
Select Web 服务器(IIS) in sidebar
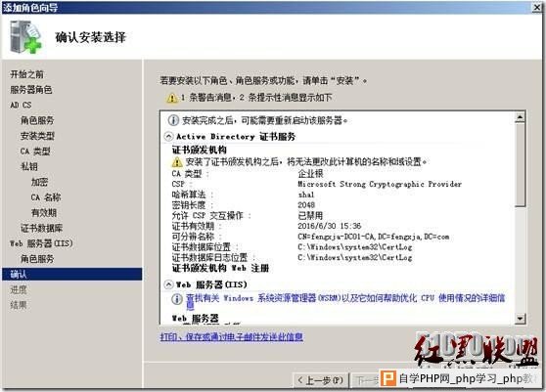41,243
